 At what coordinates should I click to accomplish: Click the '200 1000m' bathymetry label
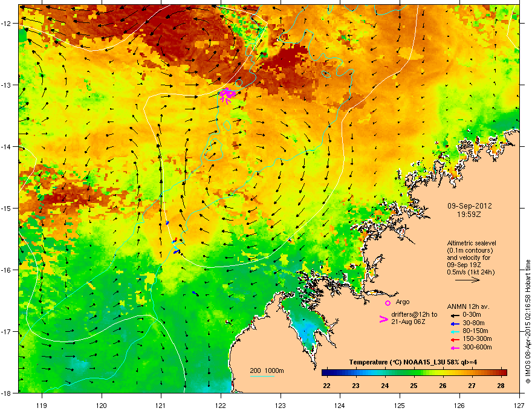tap(267, 371)
